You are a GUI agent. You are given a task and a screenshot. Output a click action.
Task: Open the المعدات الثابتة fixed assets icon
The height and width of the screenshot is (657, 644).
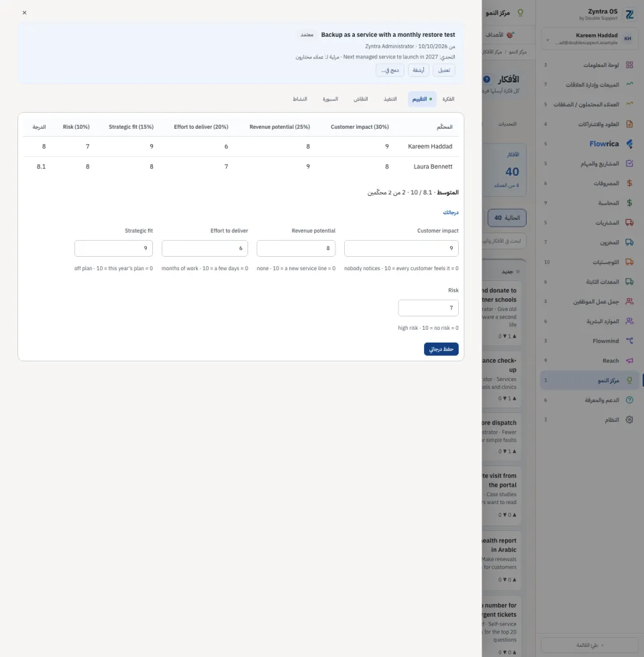click(x=629, y=282)
